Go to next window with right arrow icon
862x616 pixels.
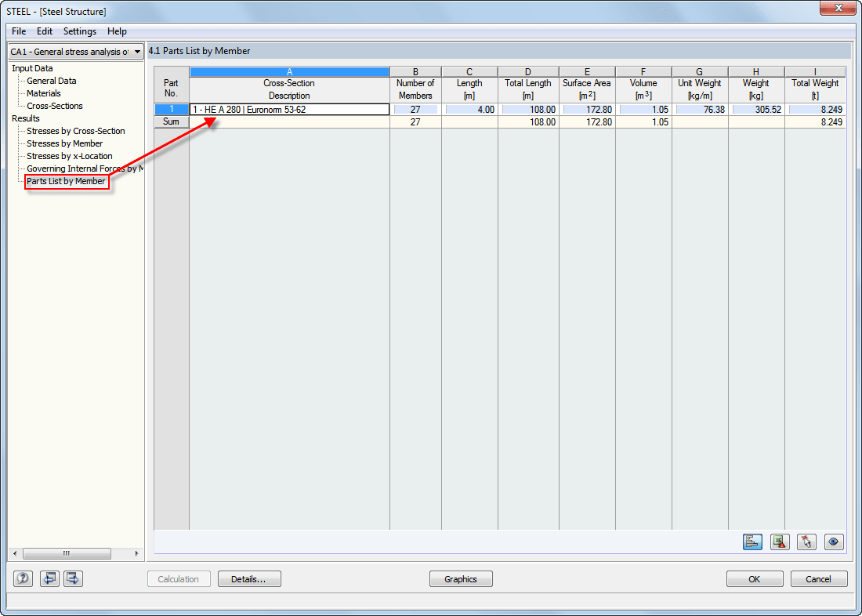[x=73, y=578]
